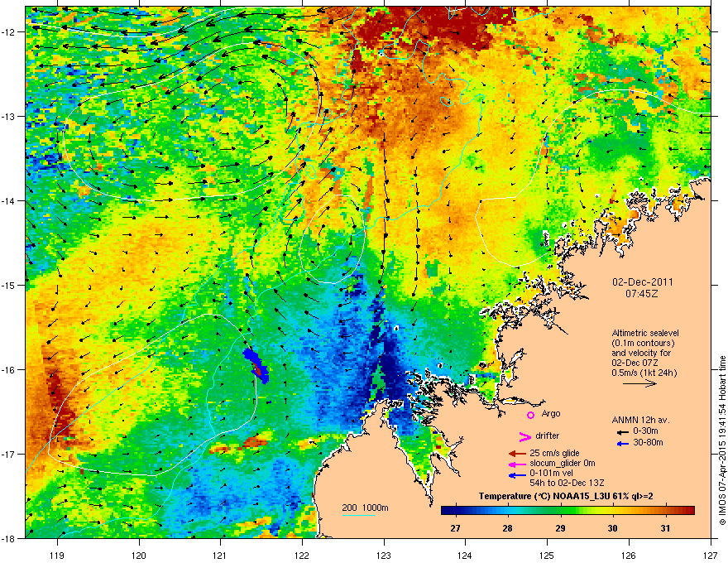Click the color bar value 28

(x=507, y=528)
